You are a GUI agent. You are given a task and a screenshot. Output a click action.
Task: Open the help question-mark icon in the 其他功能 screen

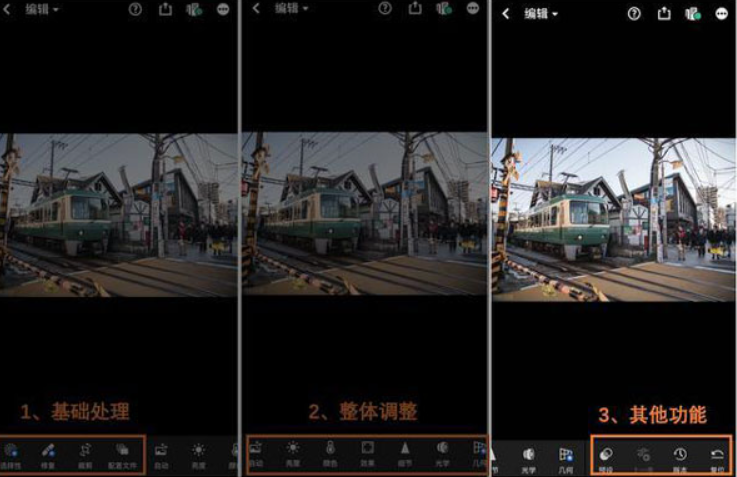pos(634,14)
